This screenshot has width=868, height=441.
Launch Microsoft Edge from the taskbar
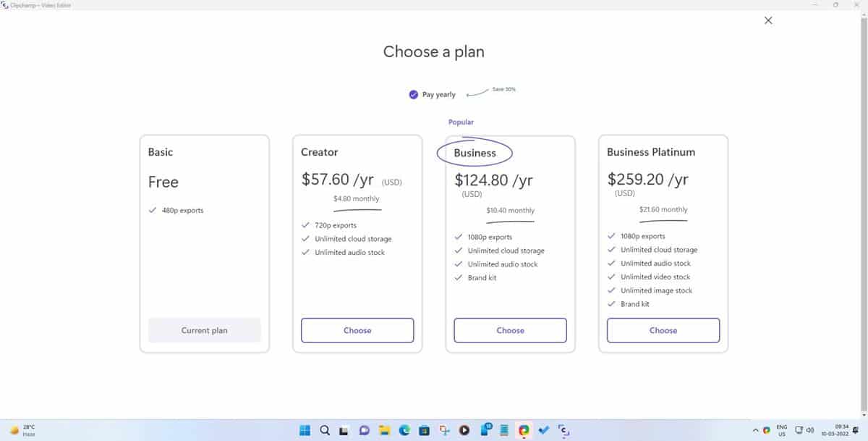(403, 429)
